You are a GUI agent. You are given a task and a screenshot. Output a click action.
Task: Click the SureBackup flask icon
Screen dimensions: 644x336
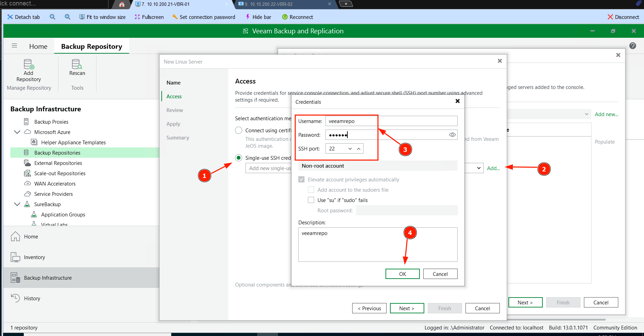pos(27,204)
